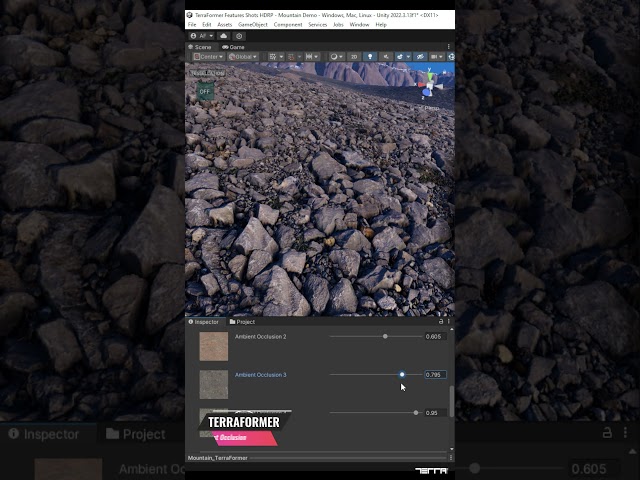Switch to the Project tab
Image resolution: width=640 pixels, height=480 pixels.
[x=242, y=322]
